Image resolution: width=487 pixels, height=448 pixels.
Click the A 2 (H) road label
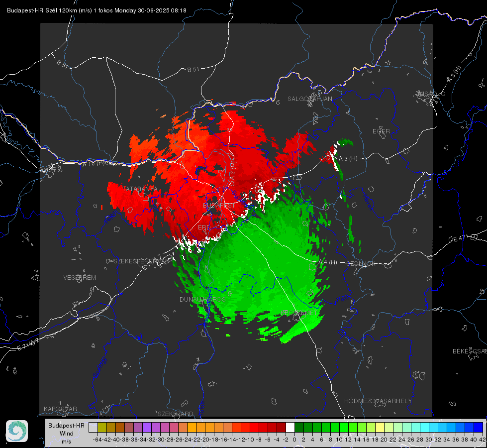pyautogui.click(x=232, y=174)
